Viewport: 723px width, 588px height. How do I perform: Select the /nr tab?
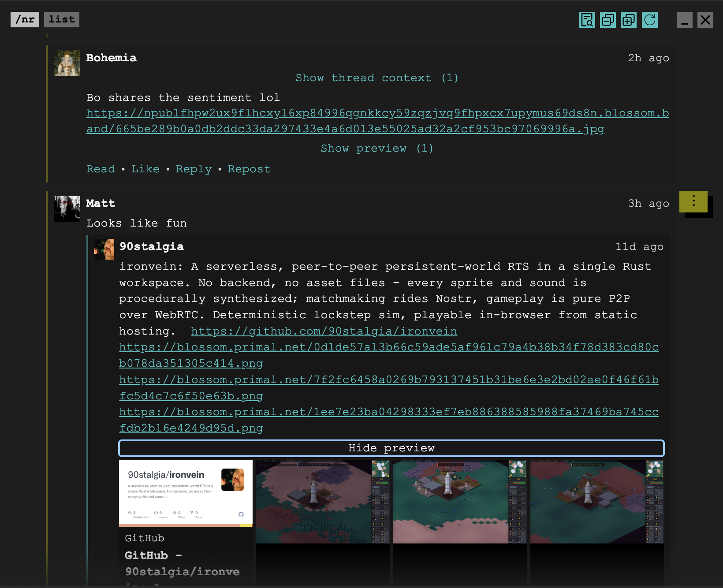click(x=25, y=19)
